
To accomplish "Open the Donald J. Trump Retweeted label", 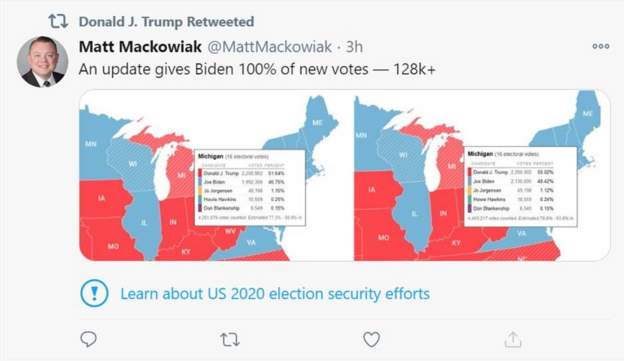I will (x=166, y=21).
